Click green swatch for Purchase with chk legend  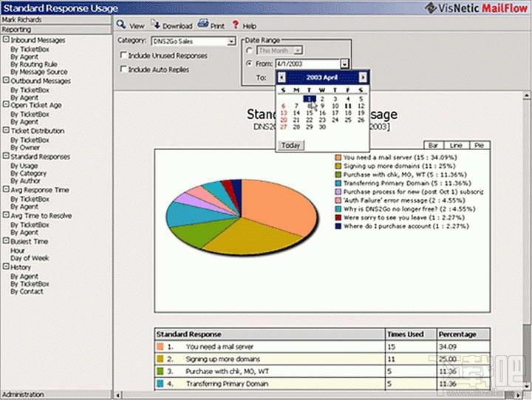point(338,174)
